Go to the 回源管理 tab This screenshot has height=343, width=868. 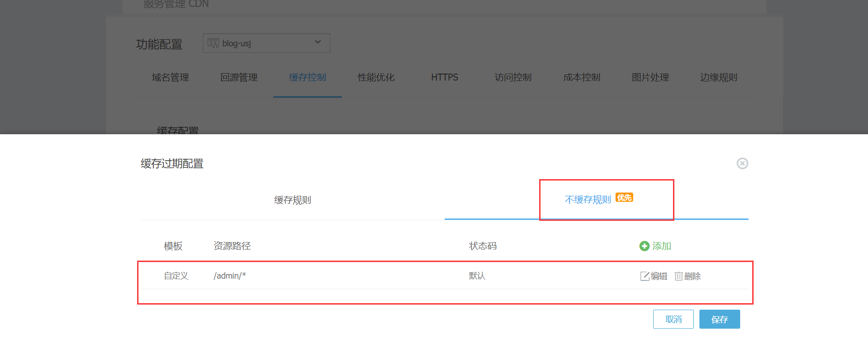[239, 77]
